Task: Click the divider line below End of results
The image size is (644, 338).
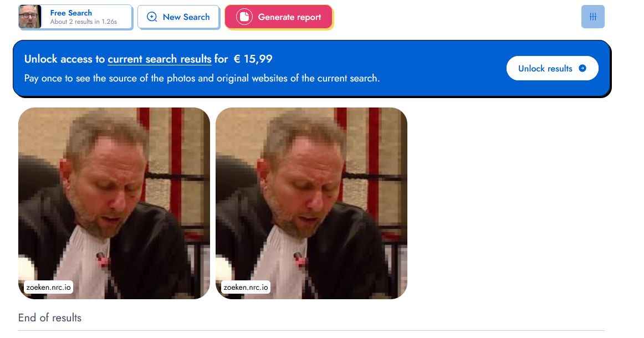Action: (x=311, y=330)
